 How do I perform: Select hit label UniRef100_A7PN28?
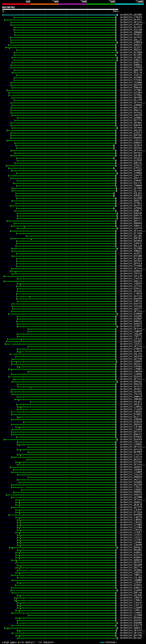click(x=131, y=68)
